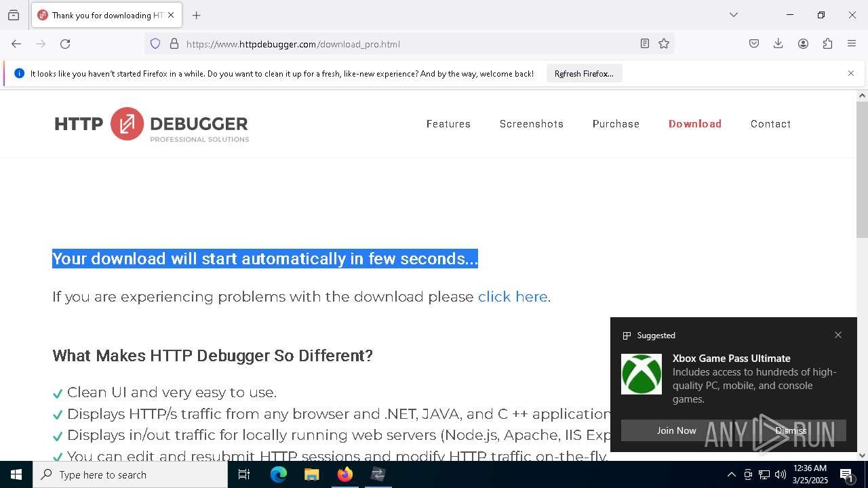Click the info icon in the Firefox refresh notification bar
The width and height of the screenshot is (868, 488).
(x=19, y=73)
